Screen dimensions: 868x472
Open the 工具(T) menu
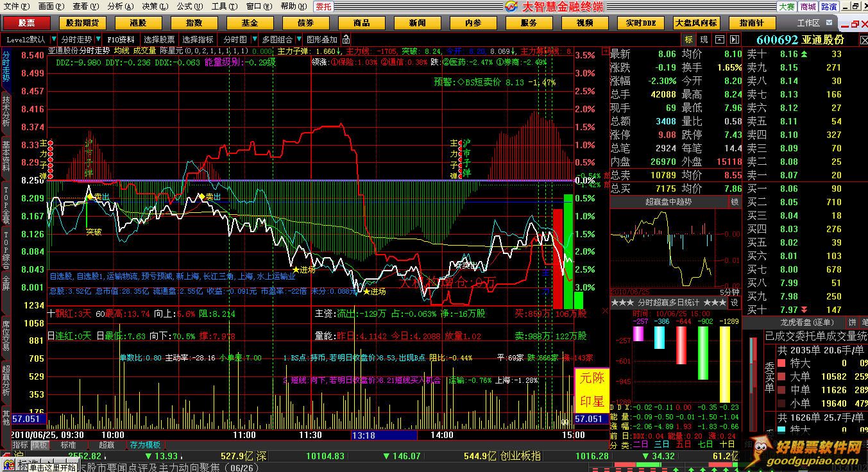[224, 6]
